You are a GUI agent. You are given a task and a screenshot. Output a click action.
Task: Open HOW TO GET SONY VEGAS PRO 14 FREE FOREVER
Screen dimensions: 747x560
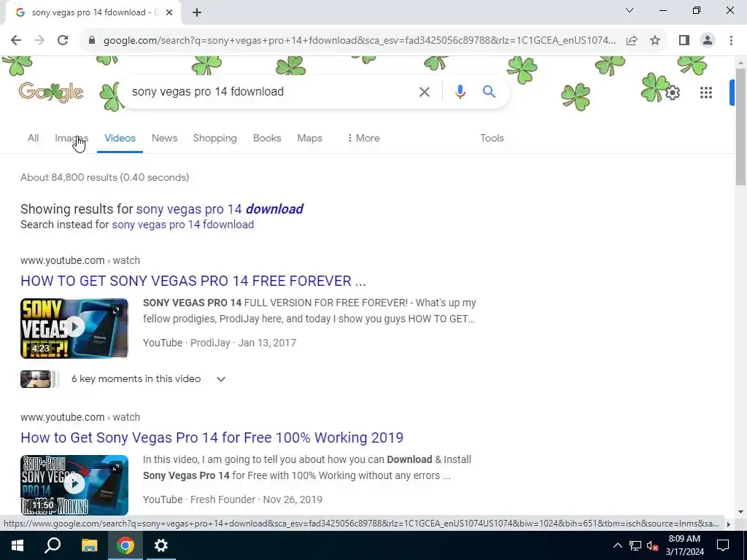pos(193,281)
